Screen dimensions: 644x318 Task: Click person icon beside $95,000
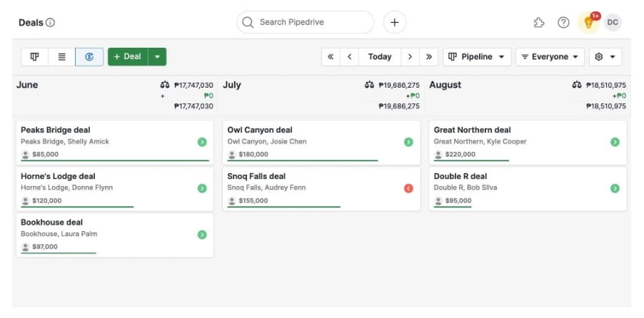(x=438, y=201)
